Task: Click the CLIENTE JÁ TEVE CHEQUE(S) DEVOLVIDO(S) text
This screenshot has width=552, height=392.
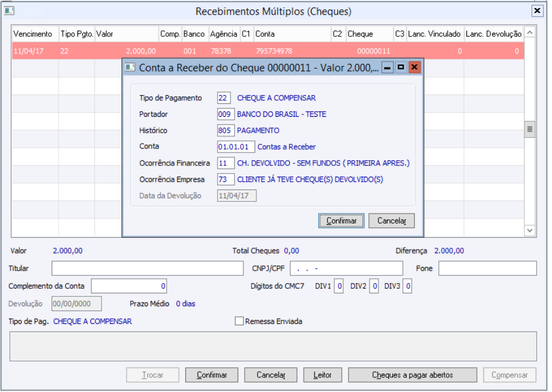Action: (x=310, y=179)
